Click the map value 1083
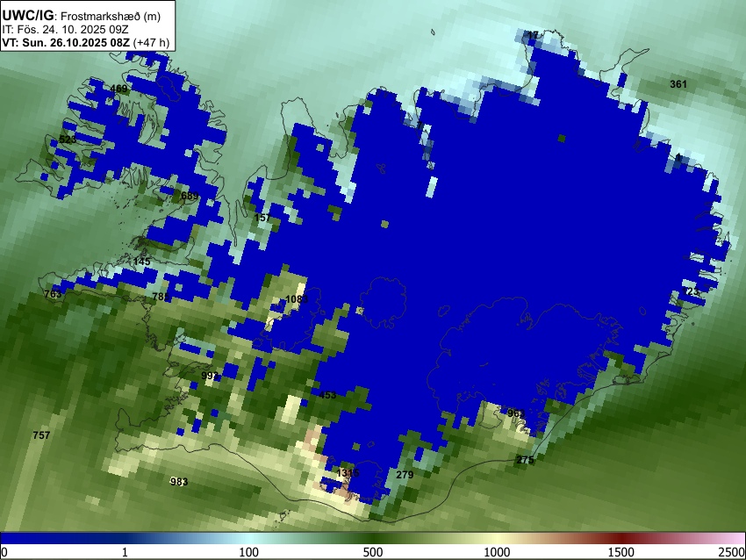Screen dimensions: 746x560 point(297,299)
